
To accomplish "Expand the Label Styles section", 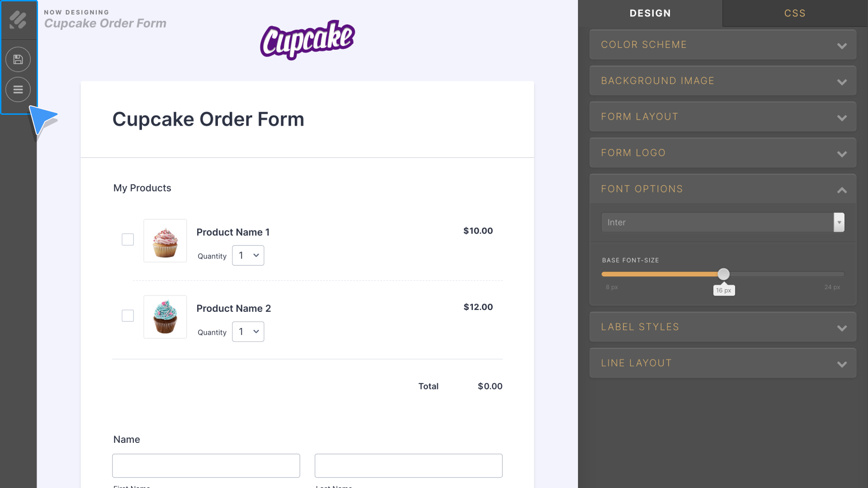I will (x=722, y=327).
